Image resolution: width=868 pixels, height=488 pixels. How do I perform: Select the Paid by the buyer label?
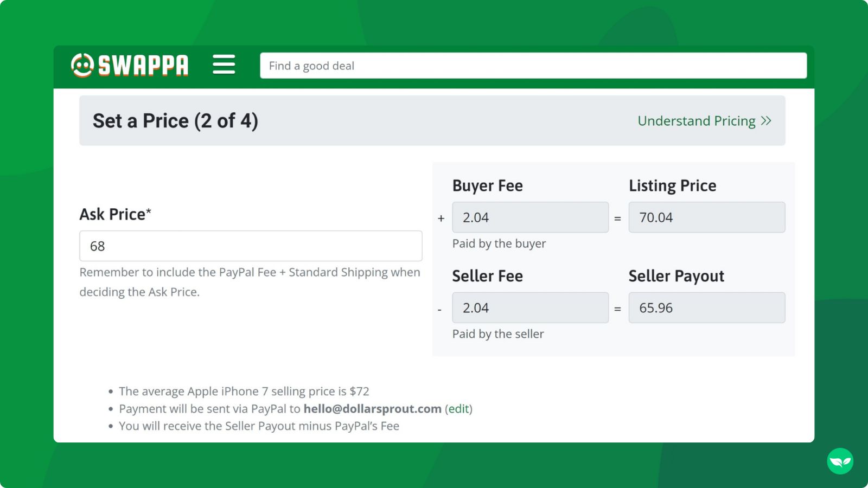click(499, 243)
